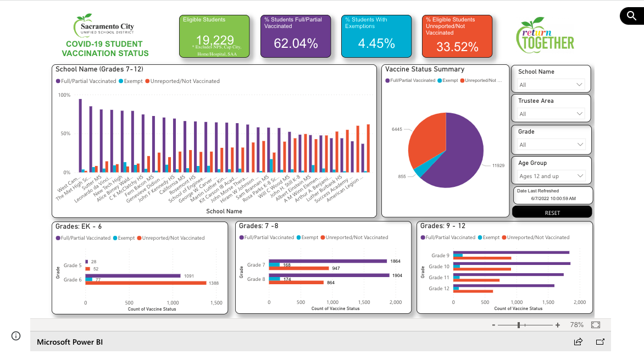Click the Grade 7 purple bar

tap(327, 262)
